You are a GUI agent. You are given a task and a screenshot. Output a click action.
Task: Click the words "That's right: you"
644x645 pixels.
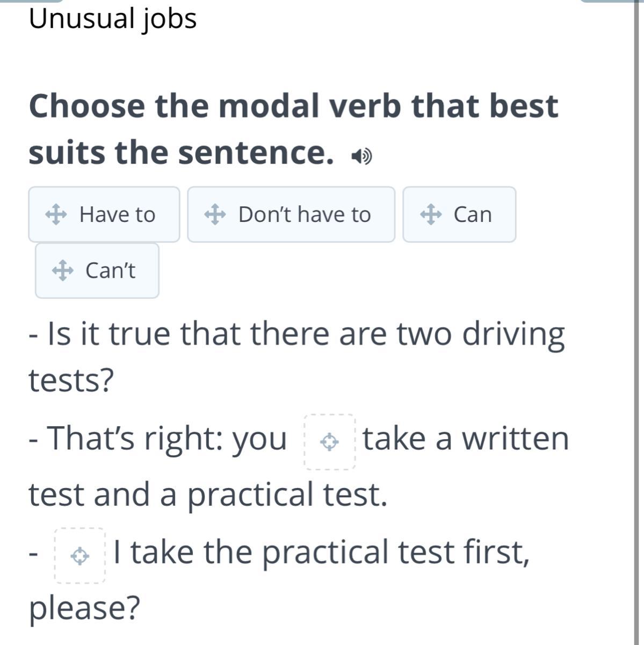(158, 439)
